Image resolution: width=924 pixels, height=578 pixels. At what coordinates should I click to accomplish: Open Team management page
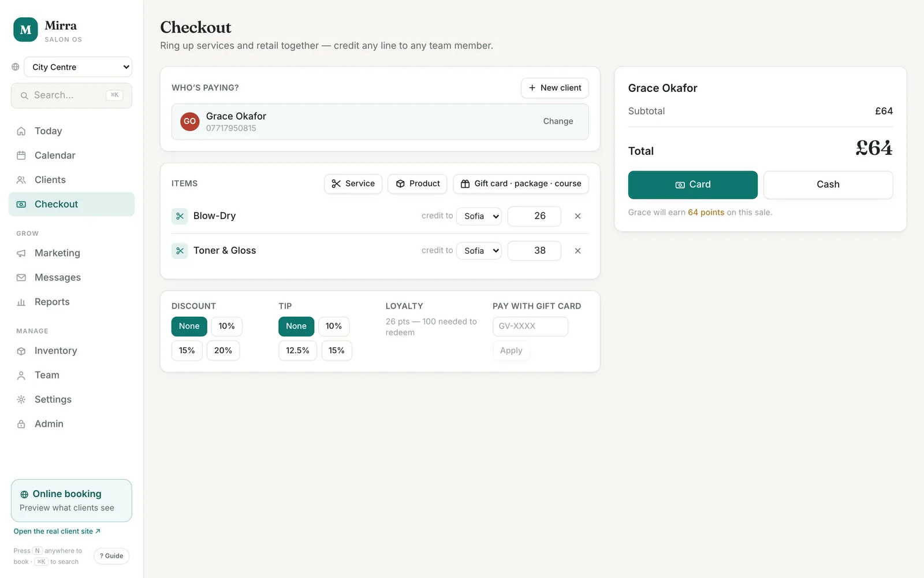(72, 375)
